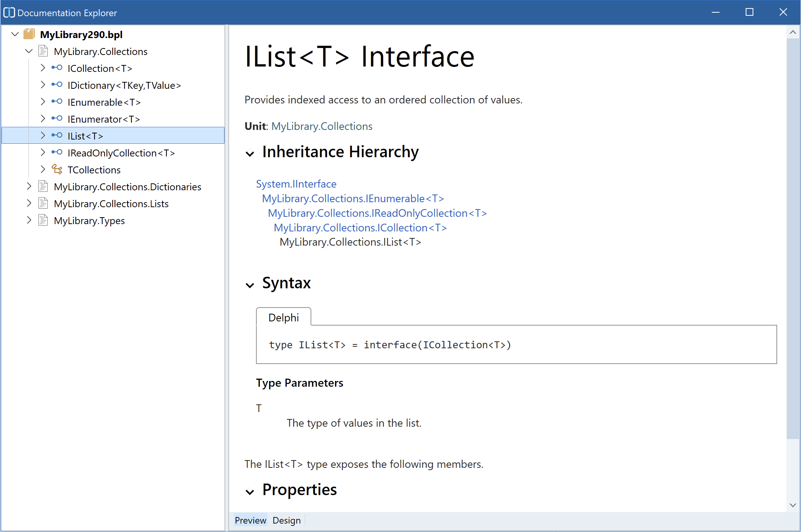Click the MyLibrary.Collections.Dictionaries unit icon
The height and width of the screenshot is (532, 801).
pos(43,186)
